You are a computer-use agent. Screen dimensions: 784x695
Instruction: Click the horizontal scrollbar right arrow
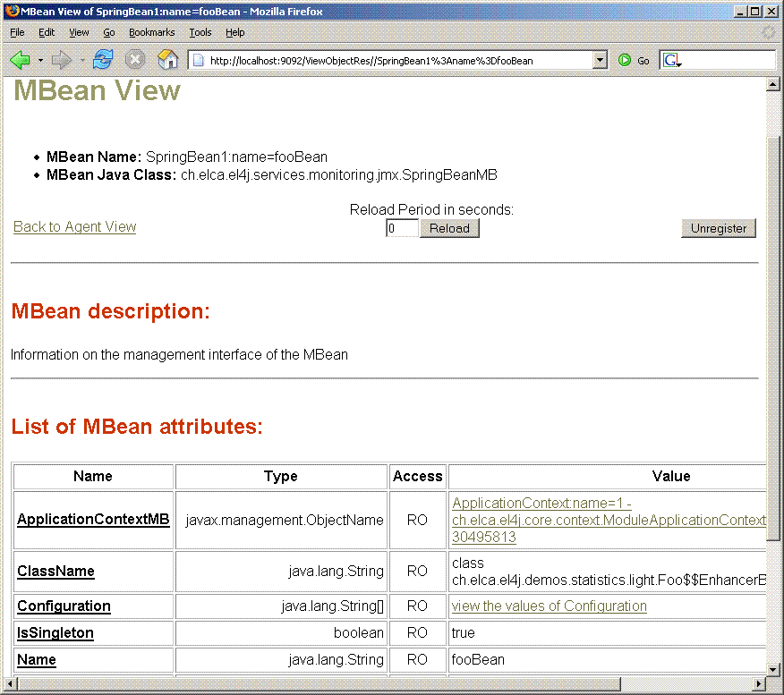point(760,683)
